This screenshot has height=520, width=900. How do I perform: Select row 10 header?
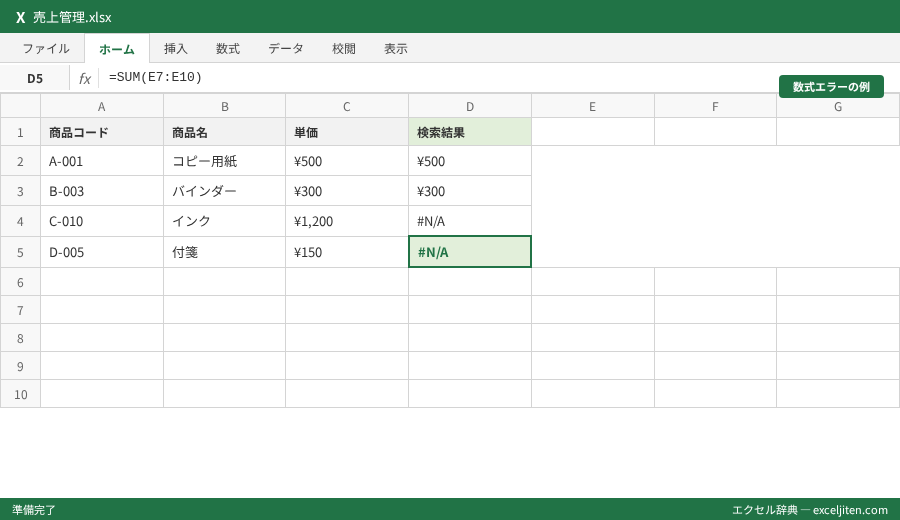click(x=21, y=394)
